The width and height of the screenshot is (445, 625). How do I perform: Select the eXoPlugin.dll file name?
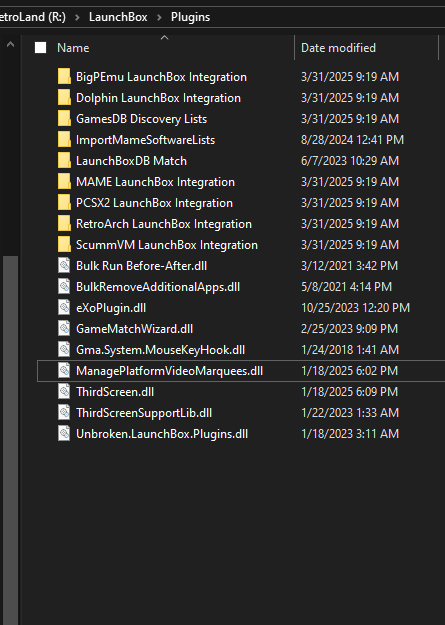(x=111, y=307)
